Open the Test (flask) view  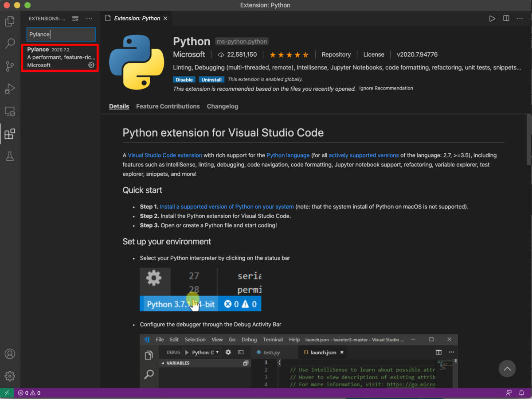pos(10,156)
